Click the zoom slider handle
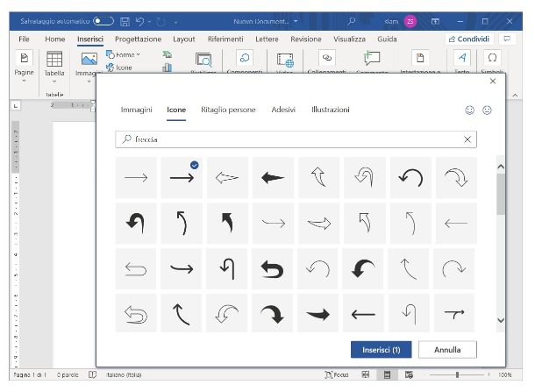This screenshot has width=535, height=392. (x=457, y=375)
